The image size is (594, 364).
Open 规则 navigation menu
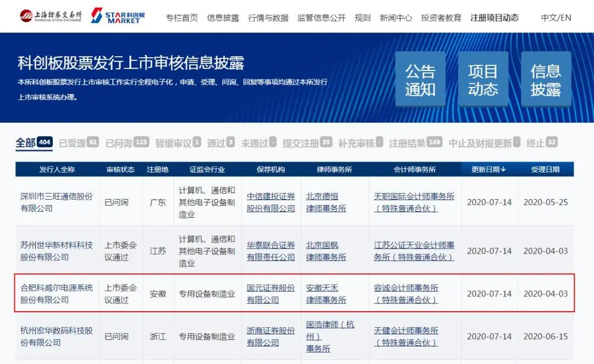[362, 18]
